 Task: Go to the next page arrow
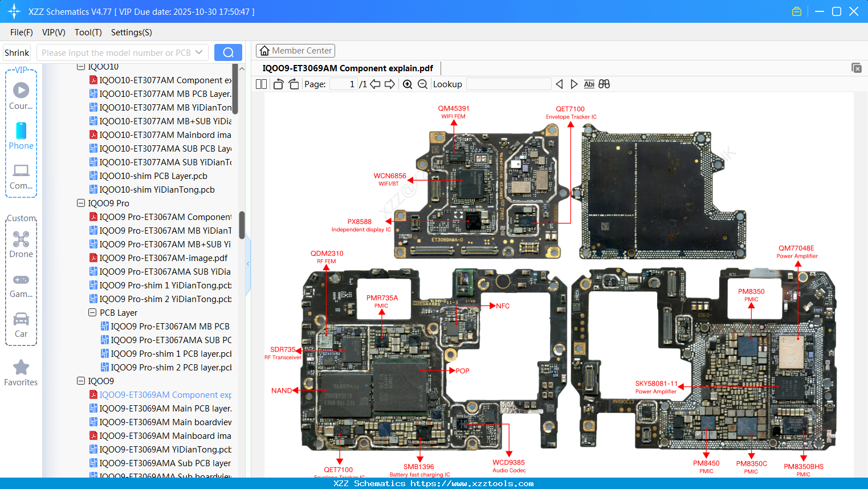389,84
